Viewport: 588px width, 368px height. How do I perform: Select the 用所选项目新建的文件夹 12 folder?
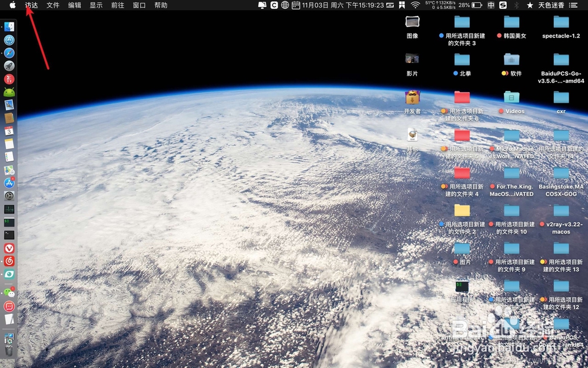click(561, 286)
